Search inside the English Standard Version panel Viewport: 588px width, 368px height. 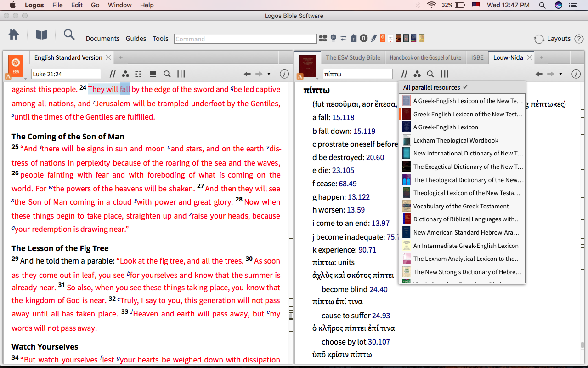[x=167, y=74]
